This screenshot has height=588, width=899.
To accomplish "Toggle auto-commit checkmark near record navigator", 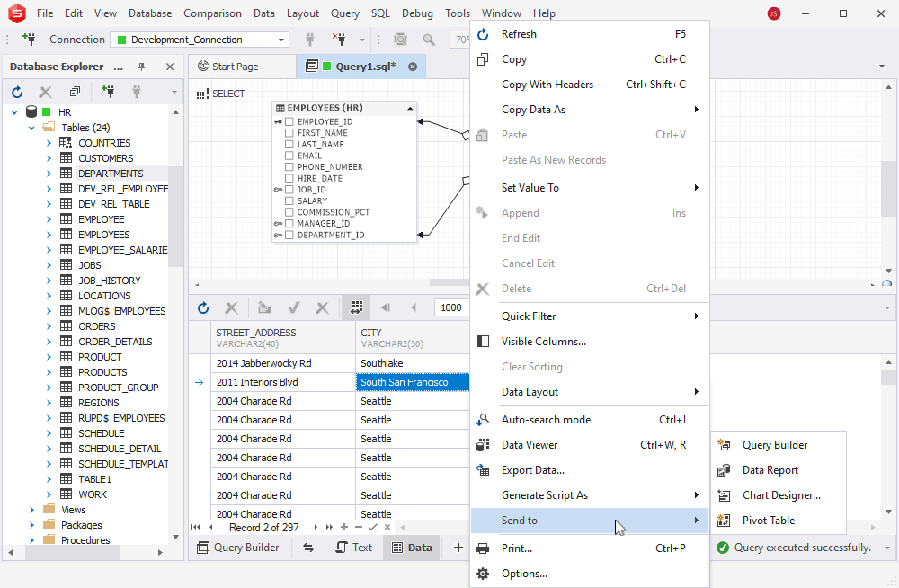I will (374, 528).
